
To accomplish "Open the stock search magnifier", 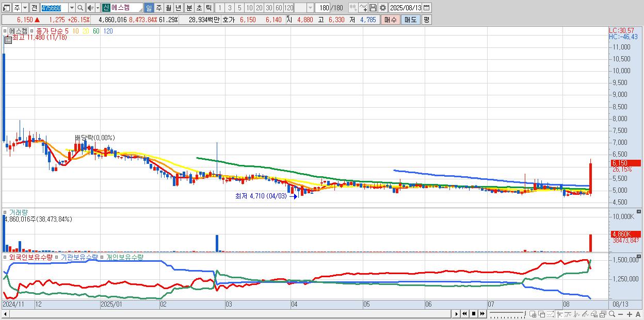I will (80, 8).
